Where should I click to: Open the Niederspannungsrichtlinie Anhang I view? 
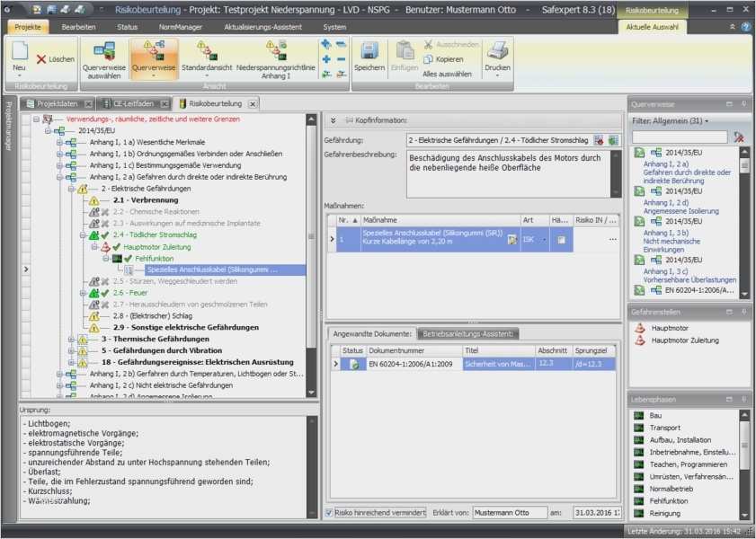276,52
